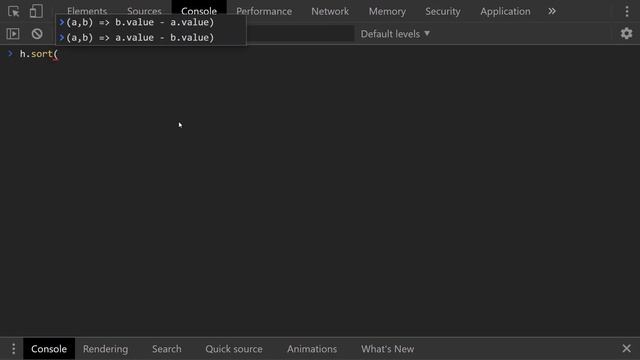The image size is (640, 360).
Task: Activate the inspect element picker icon
Action: [x=13, y=11]
